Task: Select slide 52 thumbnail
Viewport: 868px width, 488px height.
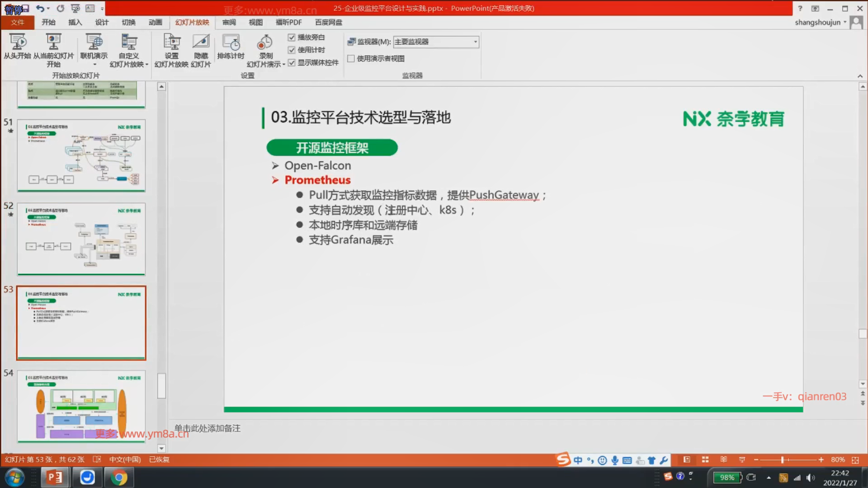Action: (x=81, y=239)
